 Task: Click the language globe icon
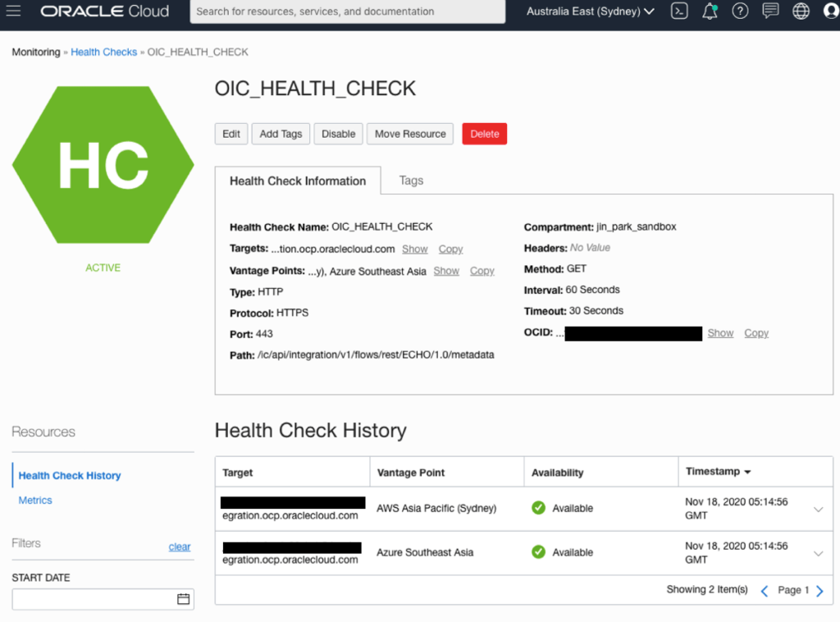coord(801,11)
